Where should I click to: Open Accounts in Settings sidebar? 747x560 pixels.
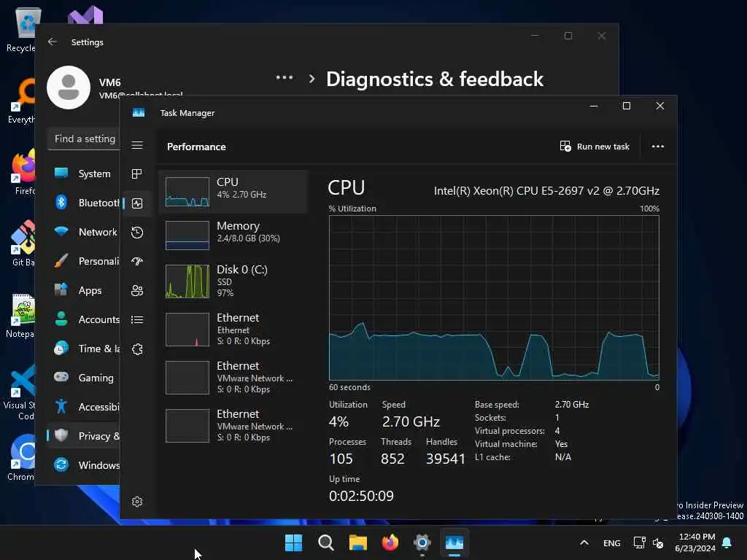coord(83,319)
